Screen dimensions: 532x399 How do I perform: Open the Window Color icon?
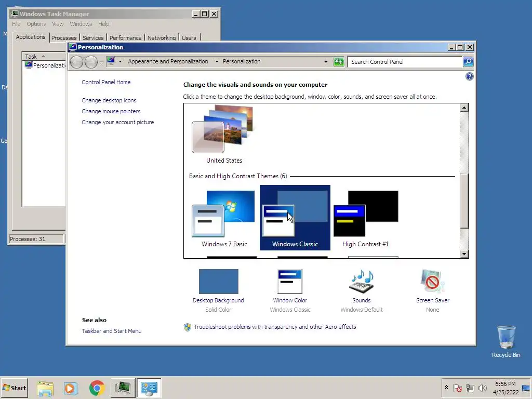290,281
